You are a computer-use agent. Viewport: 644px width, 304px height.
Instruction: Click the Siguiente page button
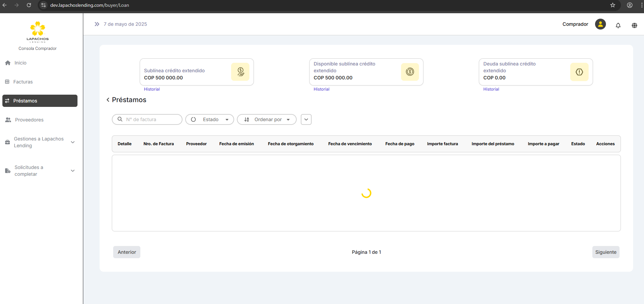pyautogui.click(x=605, y=252)
